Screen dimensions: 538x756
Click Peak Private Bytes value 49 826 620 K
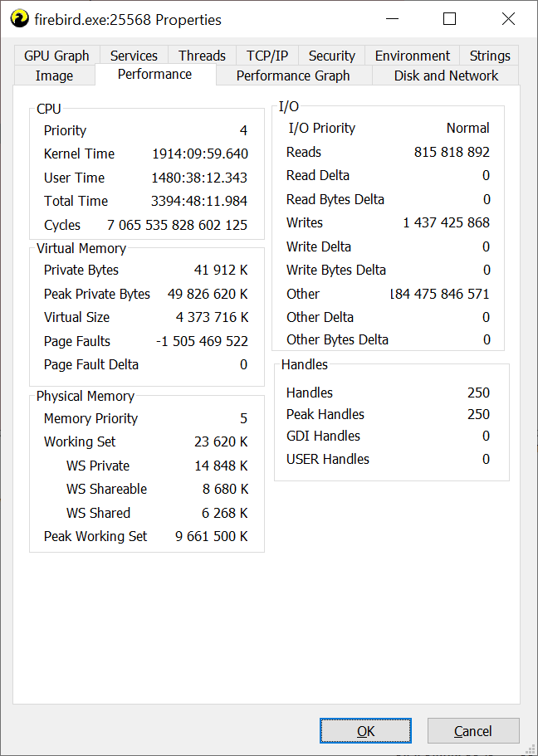(208, 294)
